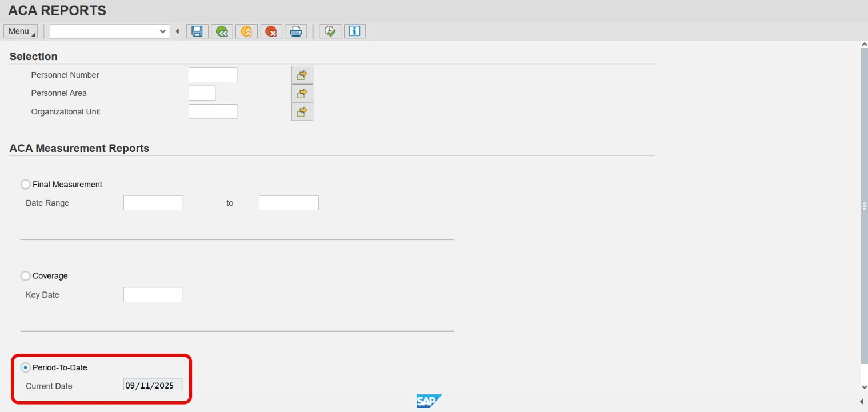The width and height of the screenshot is (868, 412).
Task: Collapse the command field using the left triangle
Action: pyautogui.click(x=177, y=31)
